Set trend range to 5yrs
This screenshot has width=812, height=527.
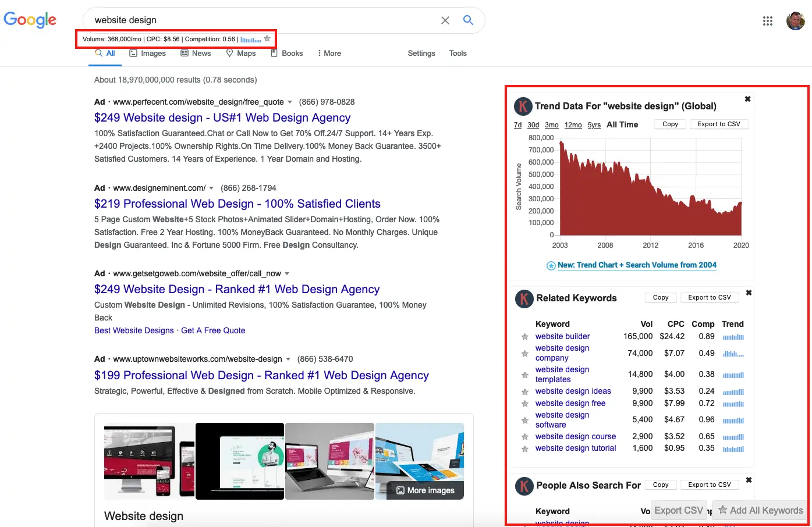594,125
